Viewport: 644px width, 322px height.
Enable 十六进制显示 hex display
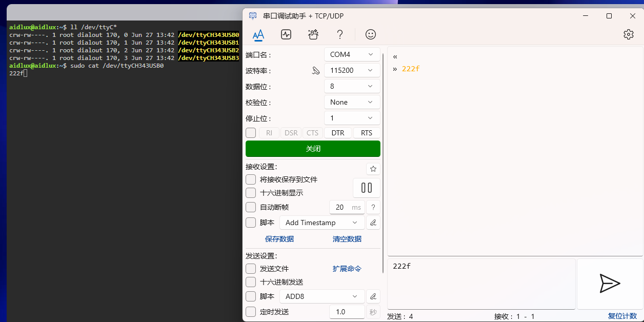pos(251,193)
